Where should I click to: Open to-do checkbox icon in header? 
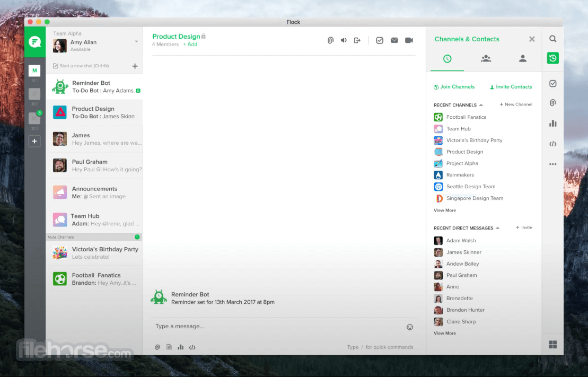380,40
